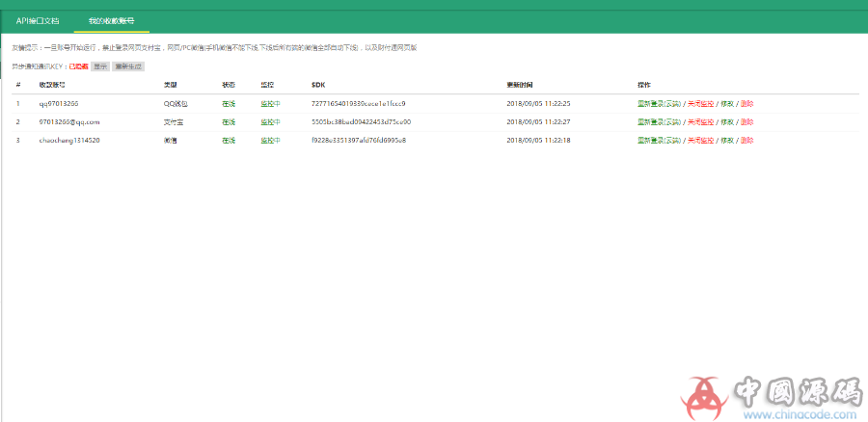This screenshot has width=868, height=422.
Task: Click 修改 in the QQ钱包 row
Action: pos(727,103)
